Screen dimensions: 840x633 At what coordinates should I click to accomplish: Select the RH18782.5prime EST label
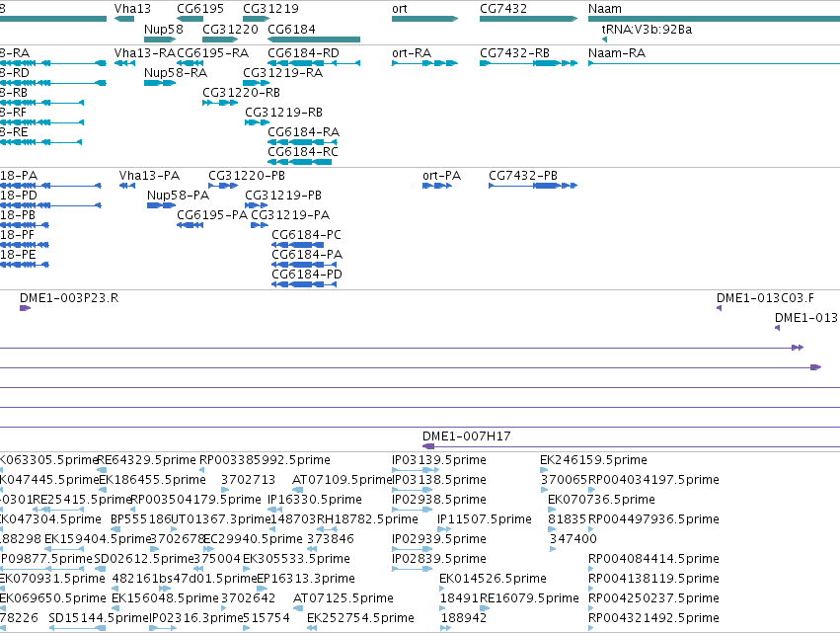coord(367,519)
